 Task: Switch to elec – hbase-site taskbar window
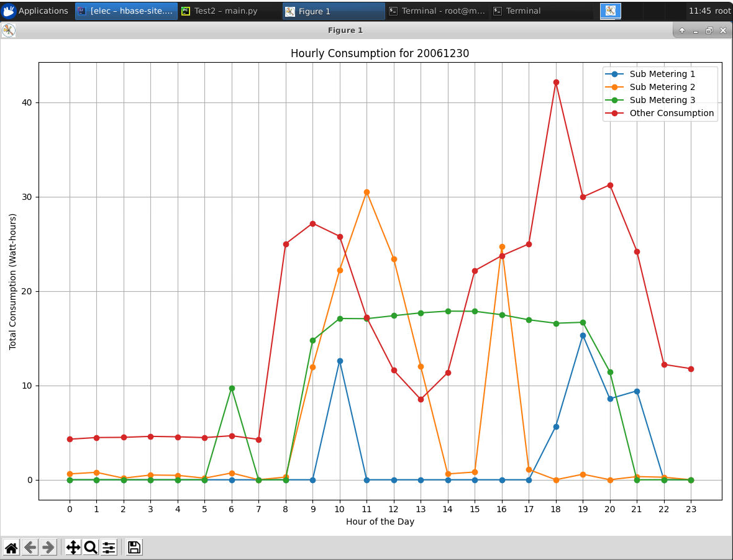[126, 11]
